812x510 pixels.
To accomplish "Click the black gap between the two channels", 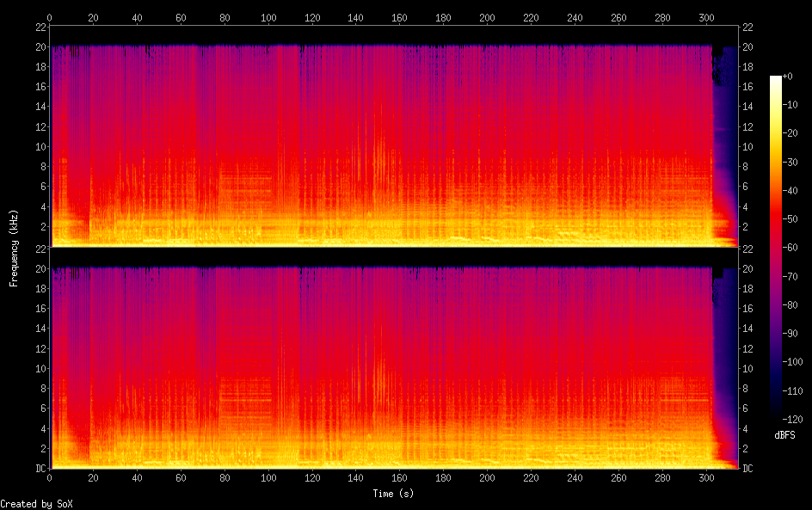I will 393,257.
